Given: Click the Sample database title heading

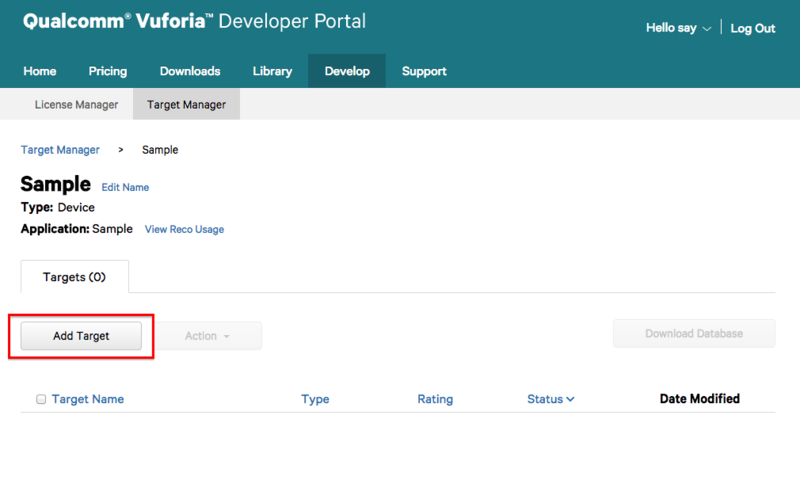Looking at the screenshot, I should [56, 184].
